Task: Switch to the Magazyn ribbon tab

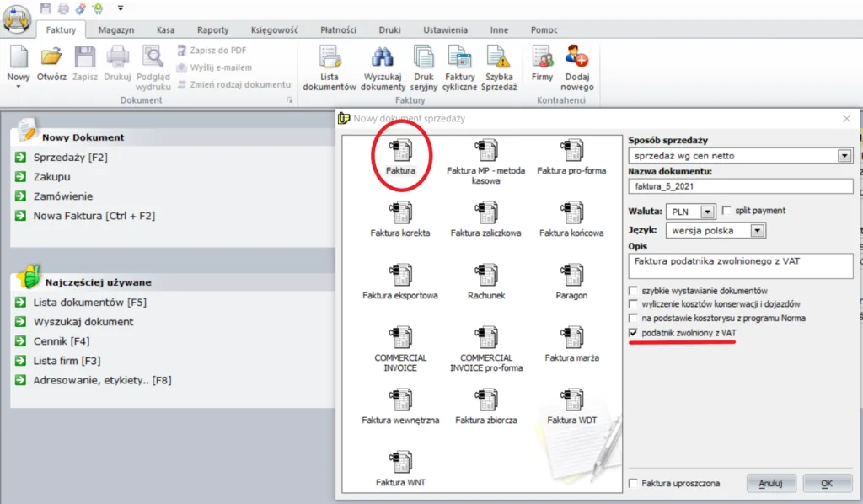Action: click(115, 29)
